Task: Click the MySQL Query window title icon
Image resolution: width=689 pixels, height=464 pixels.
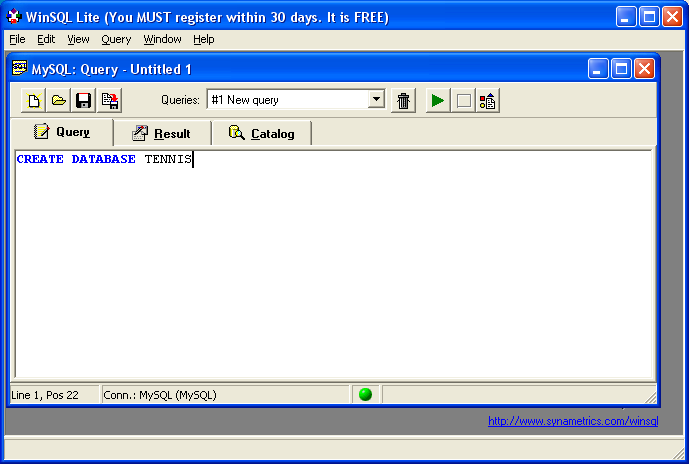Action: [19, 69]
